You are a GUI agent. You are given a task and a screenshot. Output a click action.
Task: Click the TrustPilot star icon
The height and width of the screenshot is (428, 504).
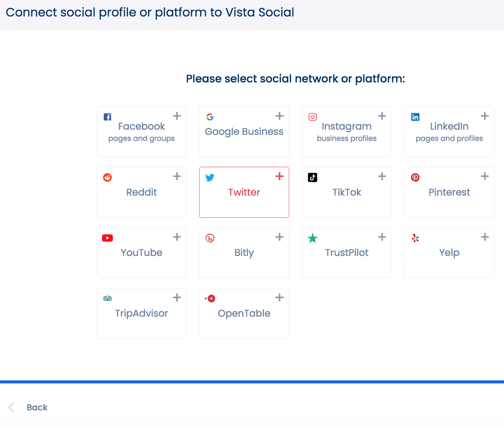[x=312, y=238]
